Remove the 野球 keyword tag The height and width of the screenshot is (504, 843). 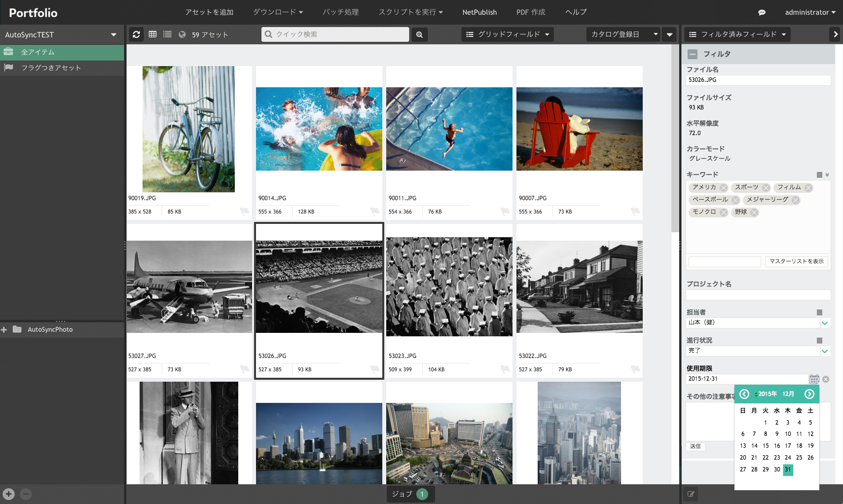[754, 213]
